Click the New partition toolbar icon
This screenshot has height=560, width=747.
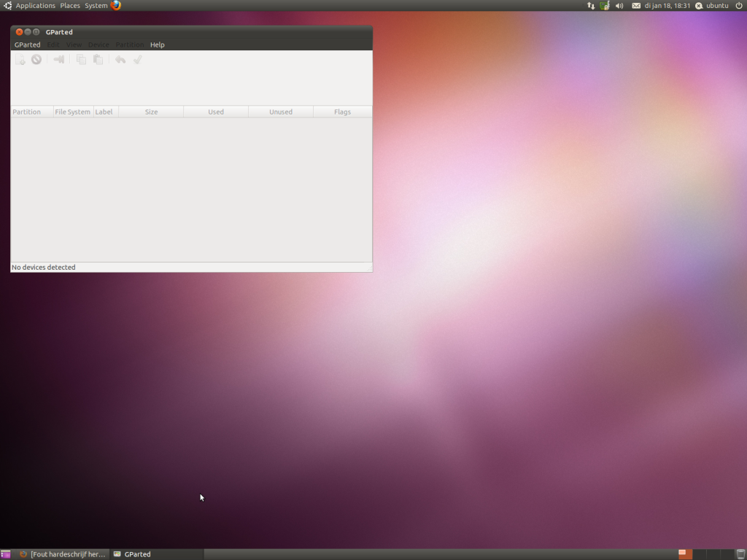coord(20,60)
